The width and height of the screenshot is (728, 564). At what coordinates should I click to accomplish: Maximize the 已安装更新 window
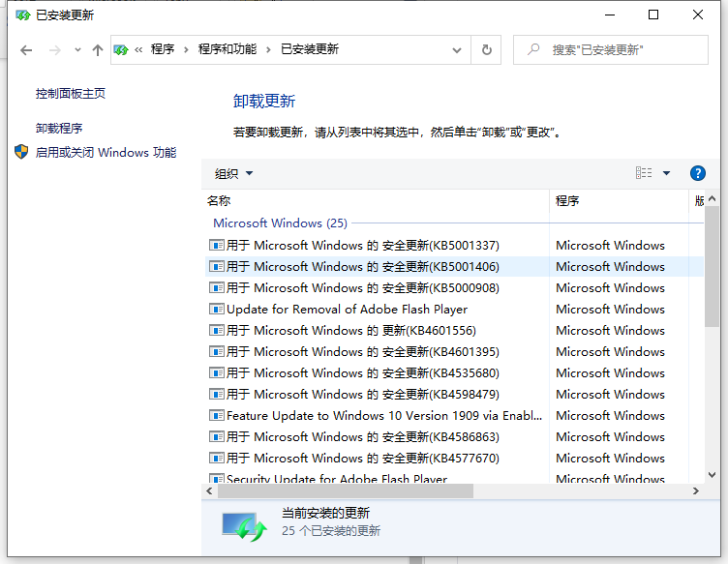(x=653, y=15)
